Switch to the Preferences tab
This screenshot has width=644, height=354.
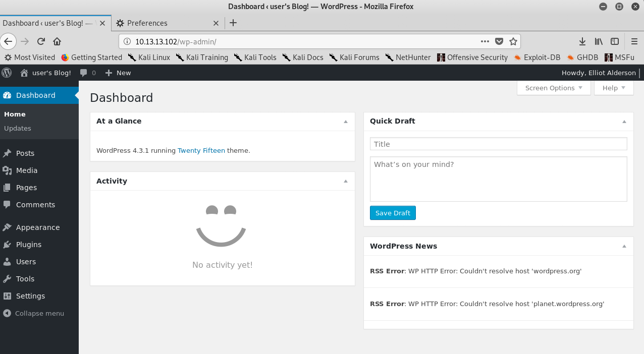coord(167,23)
